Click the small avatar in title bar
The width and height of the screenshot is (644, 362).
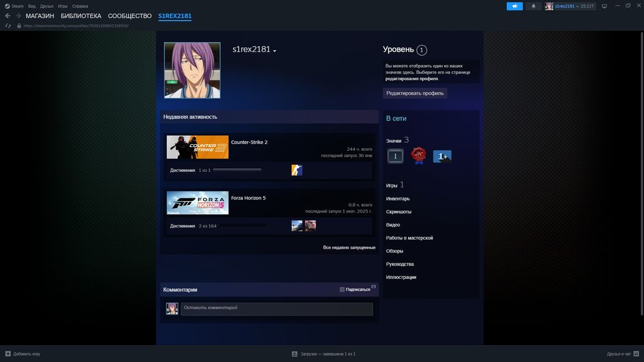549,6
